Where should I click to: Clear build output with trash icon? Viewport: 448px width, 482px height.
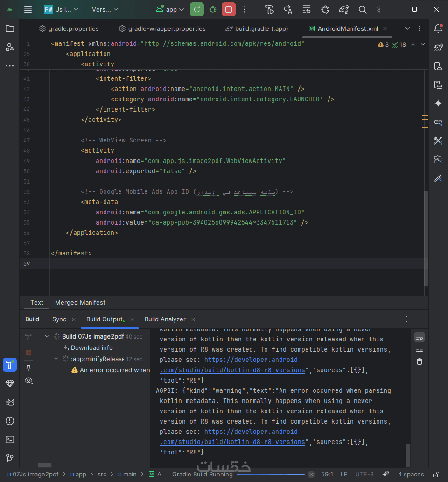(x=420, y=361)
